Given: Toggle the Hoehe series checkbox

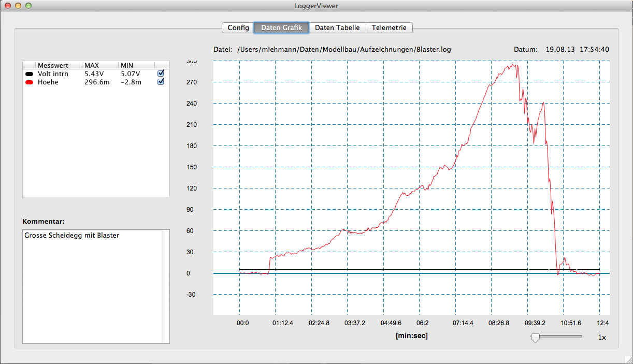Looking at the screenshot, I should pos(161,82).
